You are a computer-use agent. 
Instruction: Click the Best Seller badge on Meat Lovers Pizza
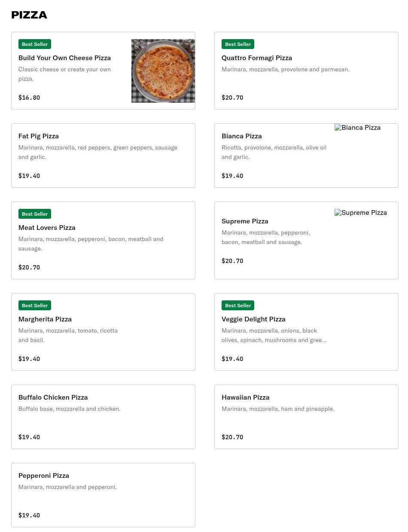(35, 214)
